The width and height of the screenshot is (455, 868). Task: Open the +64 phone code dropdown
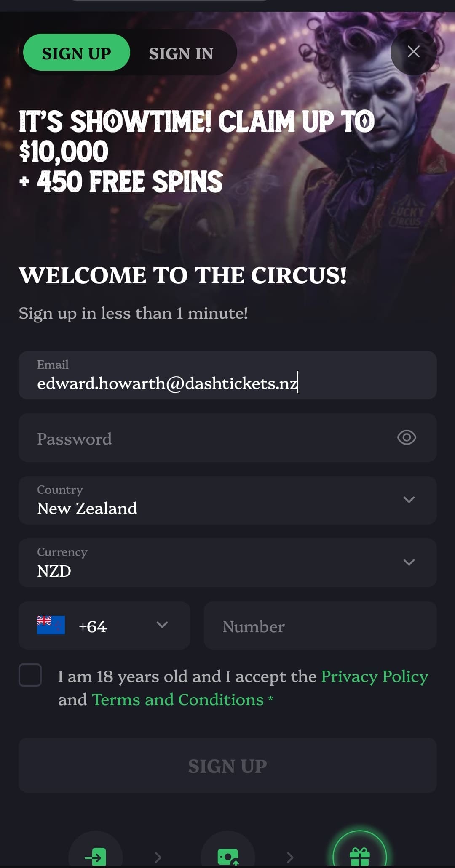[x=162, y=625]
